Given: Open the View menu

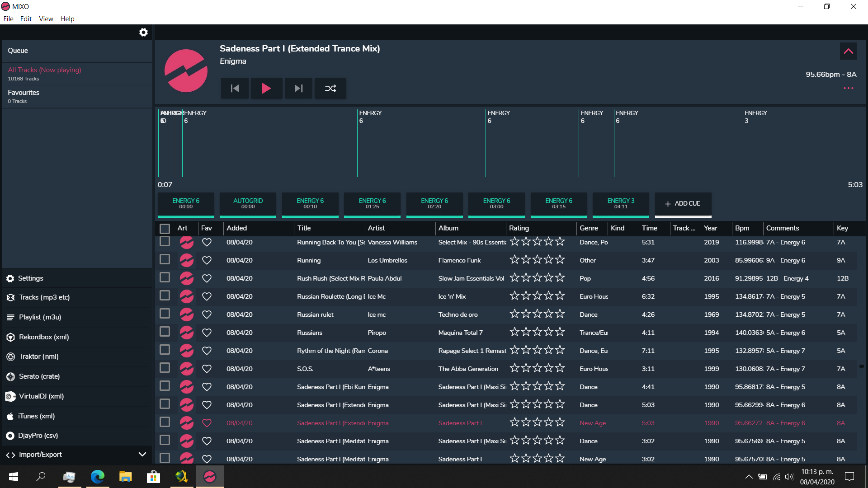Looking at the screenshot, I should pyautogui.click(x=46, y=19).
